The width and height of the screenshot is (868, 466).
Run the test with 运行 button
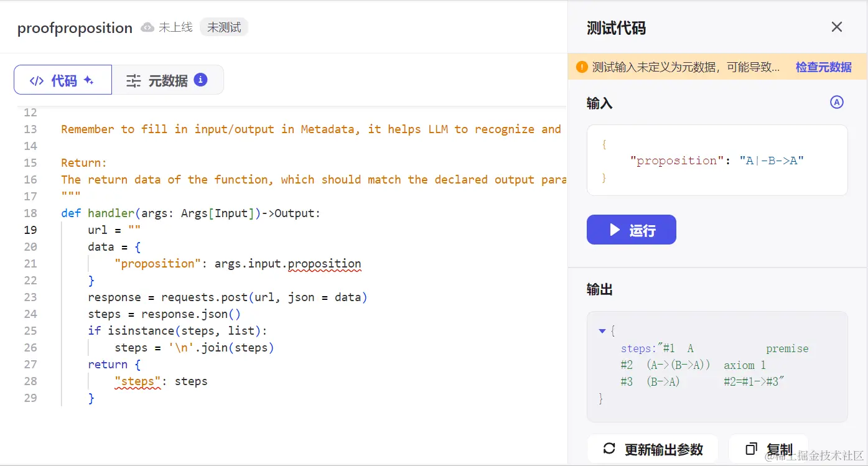631,230
